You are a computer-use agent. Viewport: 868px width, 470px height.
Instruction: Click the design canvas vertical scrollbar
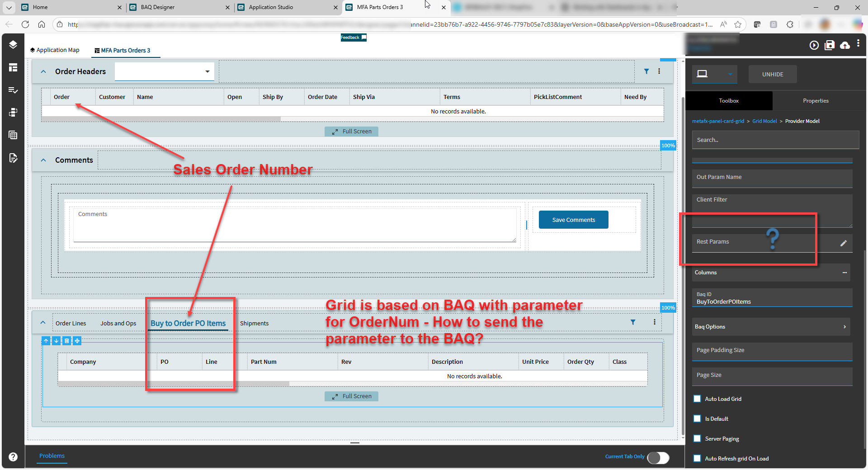[x=683, y=267]
